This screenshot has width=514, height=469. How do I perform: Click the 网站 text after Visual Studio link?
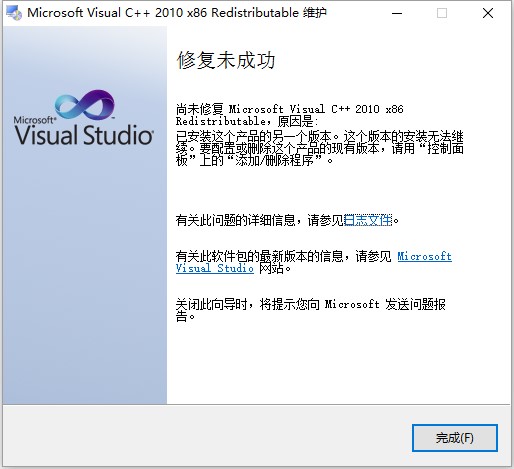[x=271, y=268]
